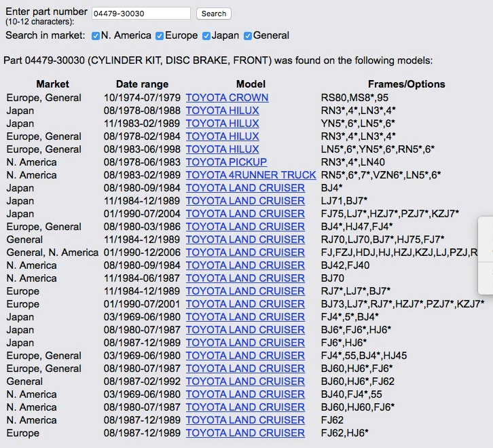Open Land Cruiser link with frame BJ70

tap(245, 278)
